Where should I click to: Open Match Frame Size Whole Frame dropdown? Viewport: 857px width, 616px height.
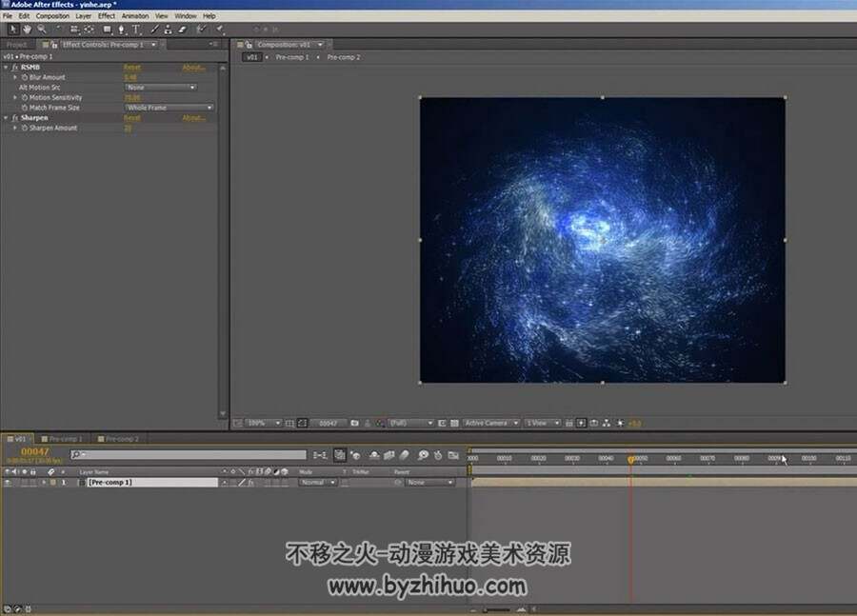pyautogui.click(x=169, y=108)
